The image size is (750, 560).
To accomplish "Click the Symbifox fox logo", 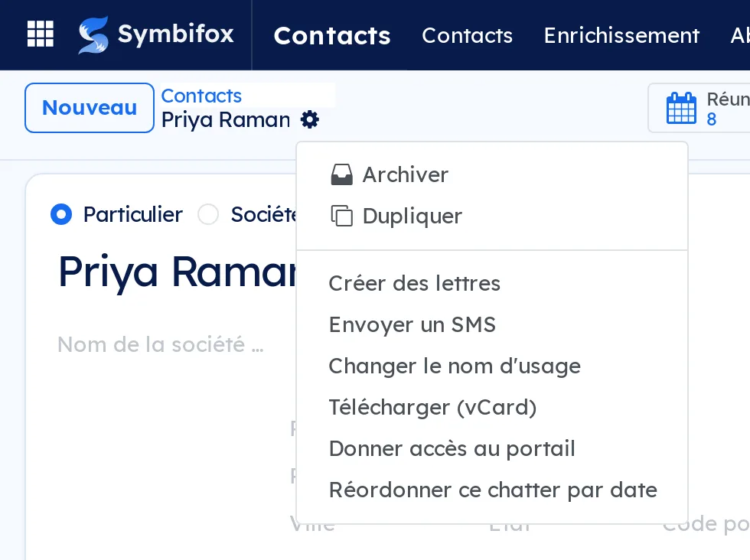I will [93, 35].
